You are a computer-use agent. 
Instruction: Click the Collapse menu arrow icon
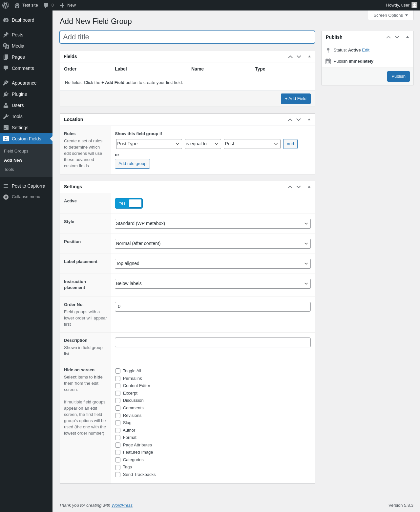pos(6,197)
